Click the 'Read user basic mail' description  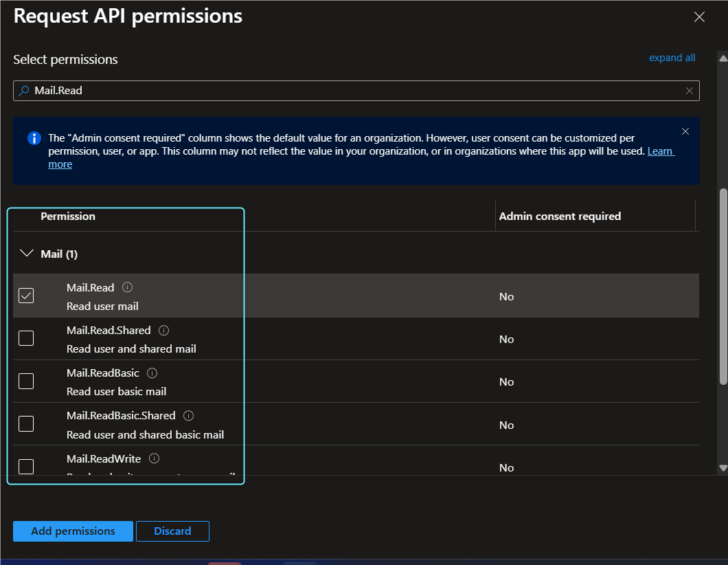pyautogui.click(x=117, y=392)
